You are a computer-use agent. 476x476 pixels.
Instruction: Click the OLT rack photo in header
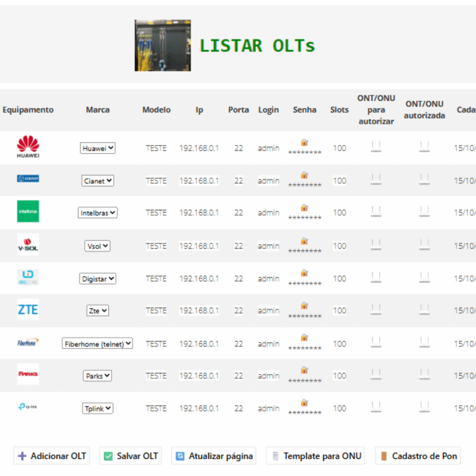(x=163, y=46)
